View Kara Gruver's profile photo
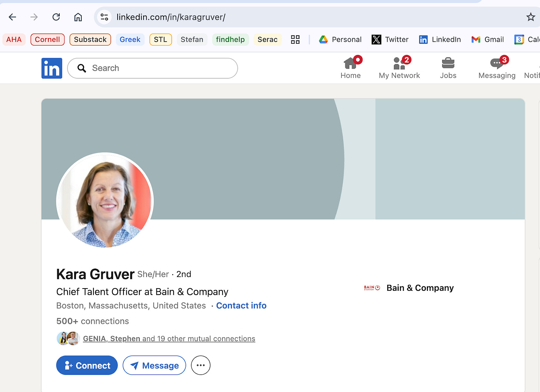The image size is (540, 392). (x=105, y=201)
